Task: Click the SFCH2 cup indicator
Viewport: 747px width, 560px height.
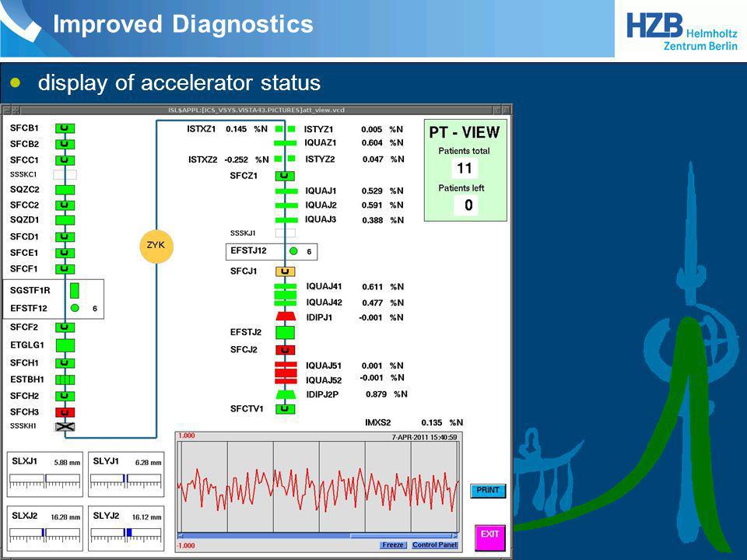Action: click(65, 396)
